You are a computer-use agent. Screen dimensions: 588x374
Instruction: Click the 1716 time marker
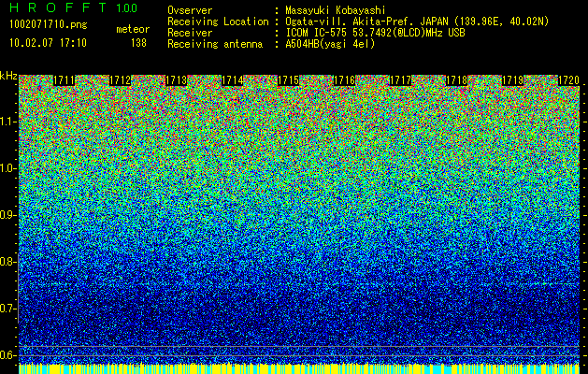click(345, 80)
